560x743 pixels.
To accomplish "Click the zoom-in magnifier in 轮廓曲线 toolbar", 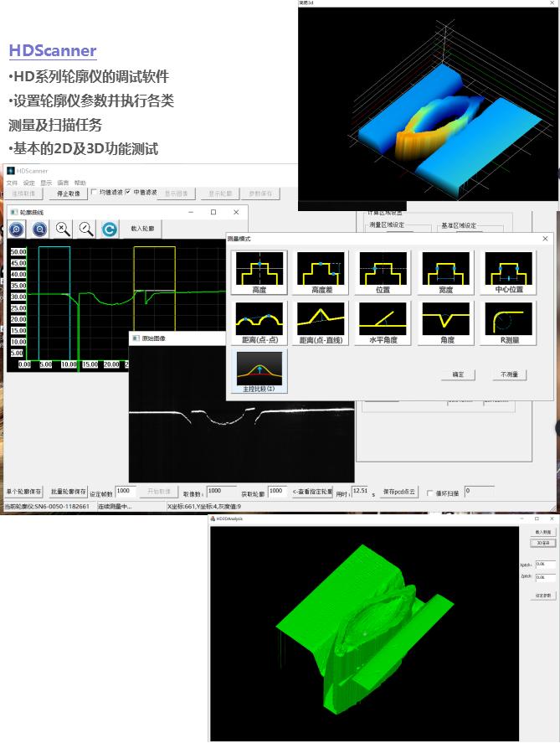I will [17, 230].
